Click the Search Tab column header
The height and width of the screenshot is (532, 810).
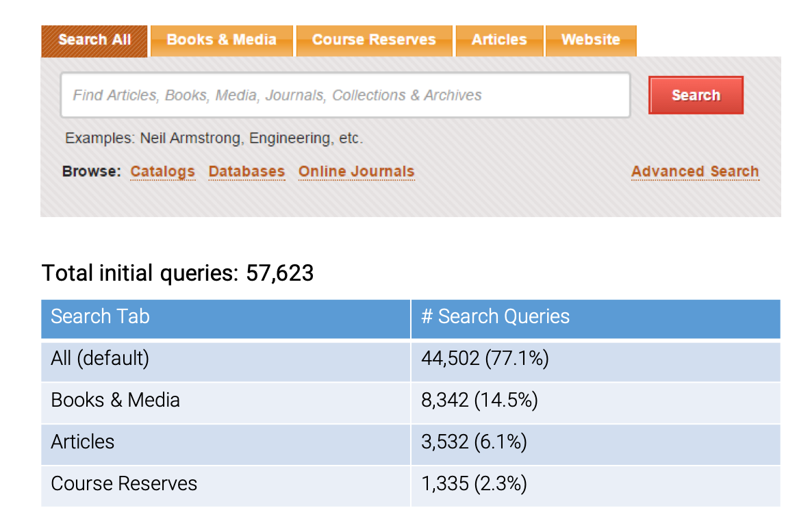coord(100,317)
